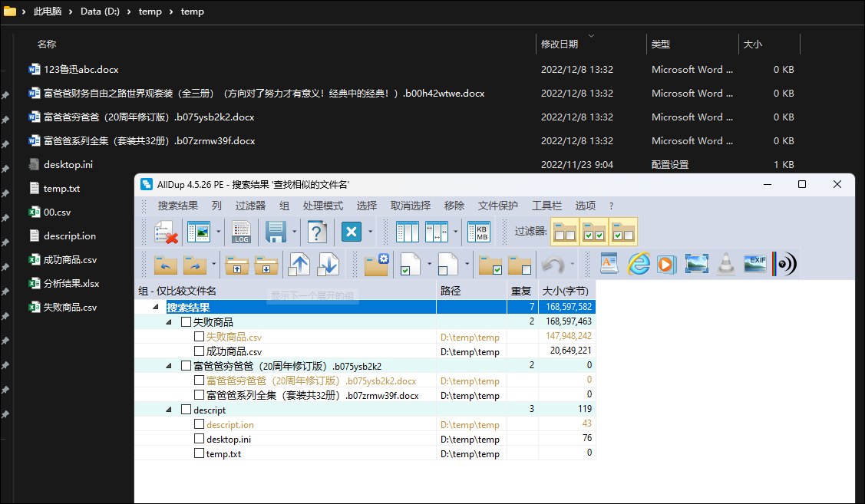Open the 过滤器 menu
The image size is (865, 504).
250,206
